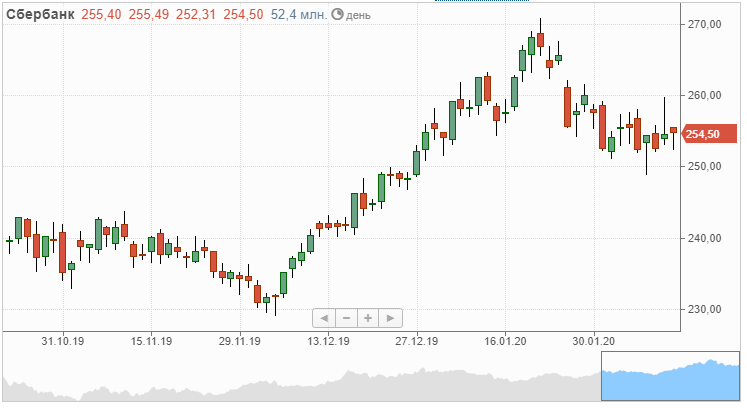Click the 29.11.19 date label
This screenshot has height=412, width=747.
pyautogui.click(x=240, y=342)
